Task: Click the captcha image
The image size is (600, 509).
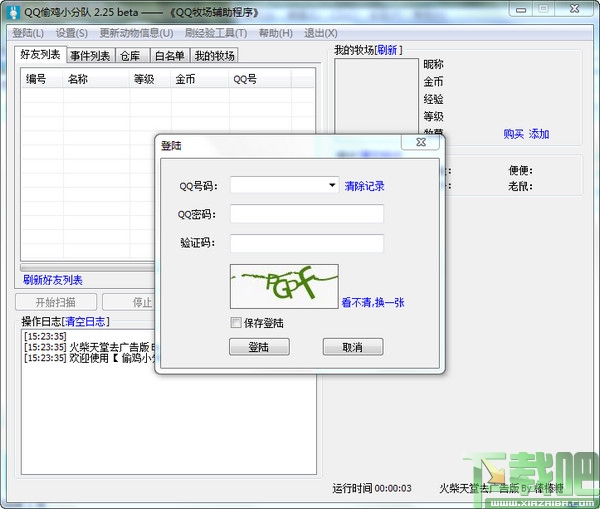Action: pos(284,286)
